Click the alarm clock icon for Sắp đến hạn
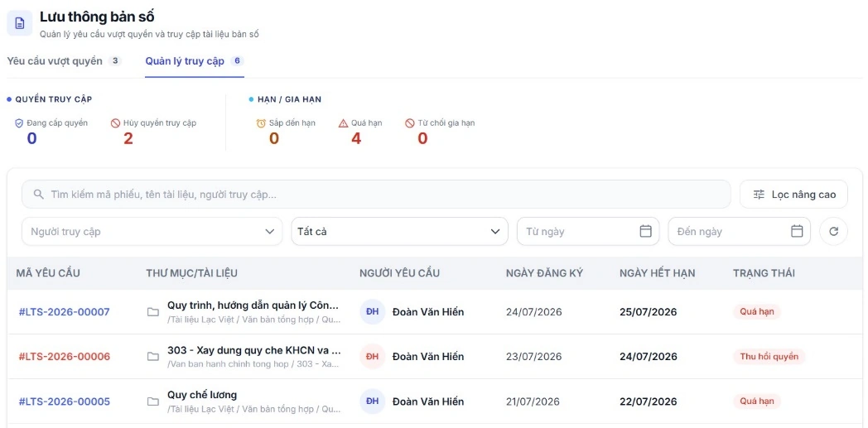 pyautogui.click(x=261, y=123)
